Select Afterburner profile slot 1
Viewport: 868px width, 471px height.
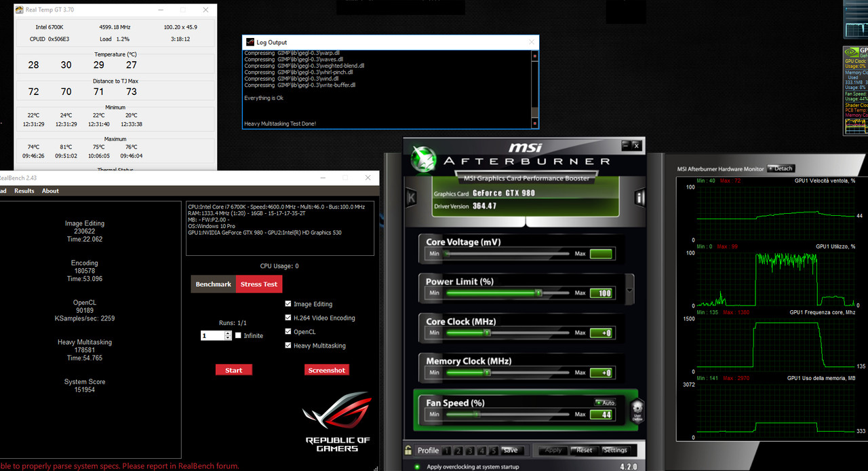pyautogui.click(x=448, y=451)
